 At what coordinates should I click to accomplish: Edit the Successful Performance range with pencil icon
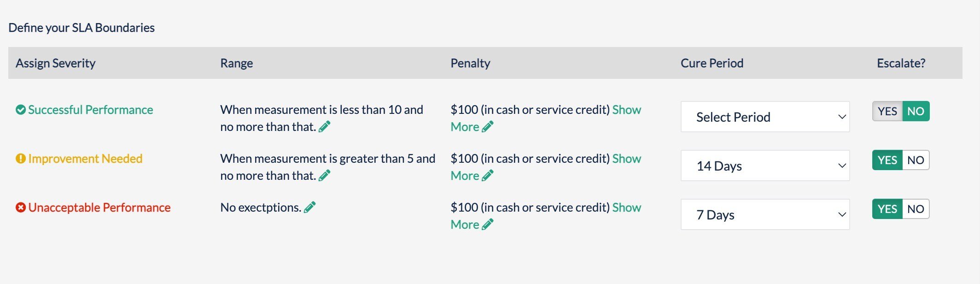tap(325, 127)
